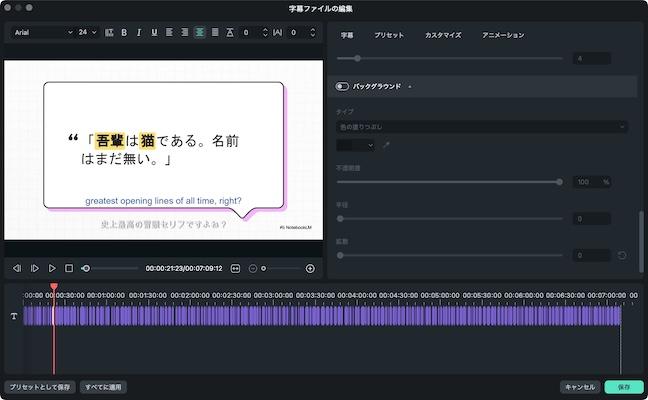Click timecode 00:00:21:23/00:07:09:12 display
648x400 pixels.
pos(184,269)
